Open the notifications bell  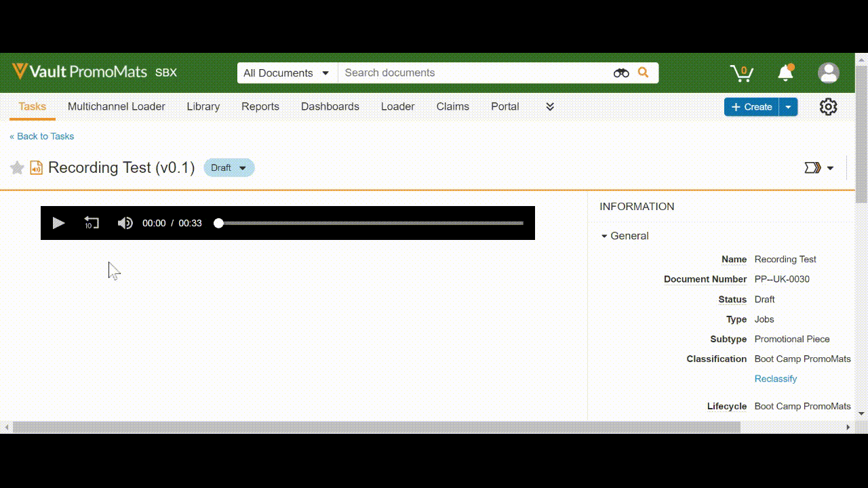[x=785, y=73]
